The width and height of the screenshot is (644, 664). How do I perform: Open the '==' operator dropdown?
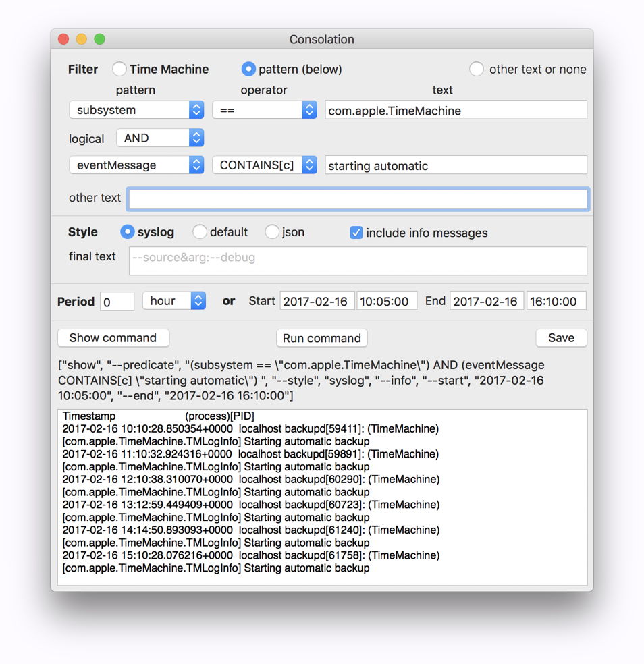pos(264,110)
